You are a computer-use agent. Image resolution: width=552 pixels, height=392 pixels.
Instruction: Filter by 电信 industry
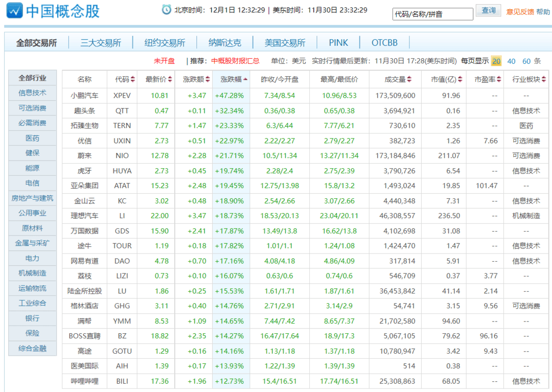tap(32, 183)
